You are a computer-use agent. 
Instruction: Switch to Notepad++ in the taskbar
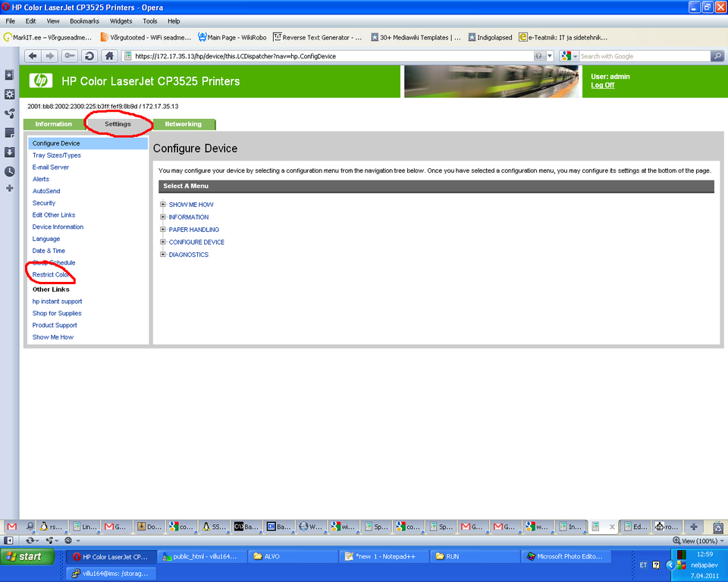(x=384, y=556)
